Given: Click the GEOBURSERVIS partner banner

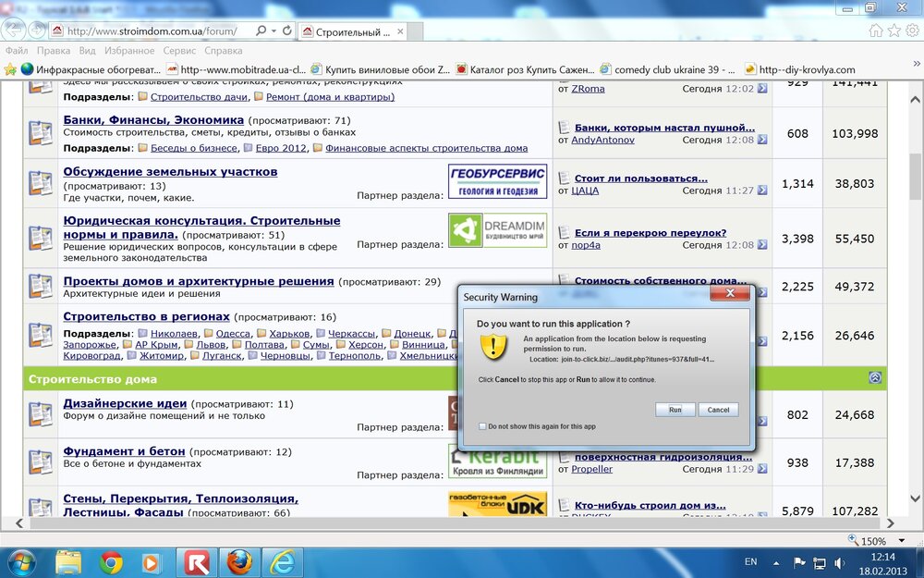Looking at the screenshot, I should (x=497, y=181).
